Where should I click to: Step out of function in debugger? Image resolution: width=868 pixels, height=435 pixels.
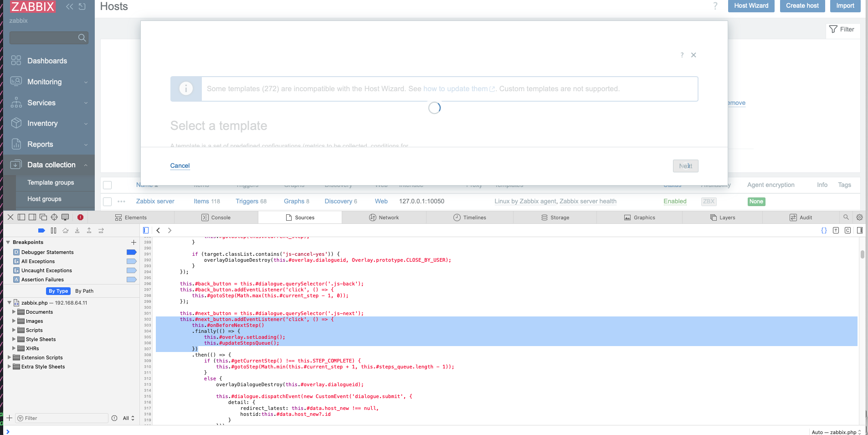tap(89, 231)
